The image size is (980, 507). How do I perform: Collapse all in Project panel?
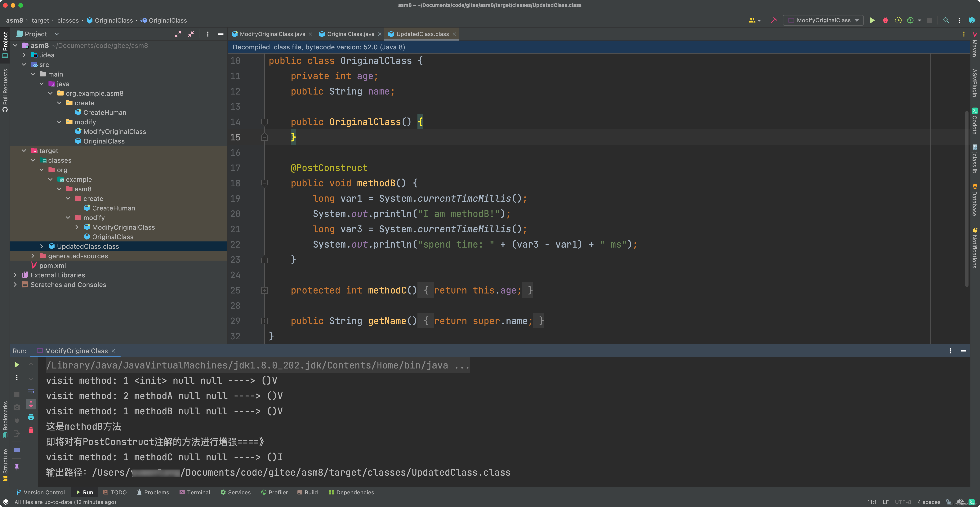[191, 34]
